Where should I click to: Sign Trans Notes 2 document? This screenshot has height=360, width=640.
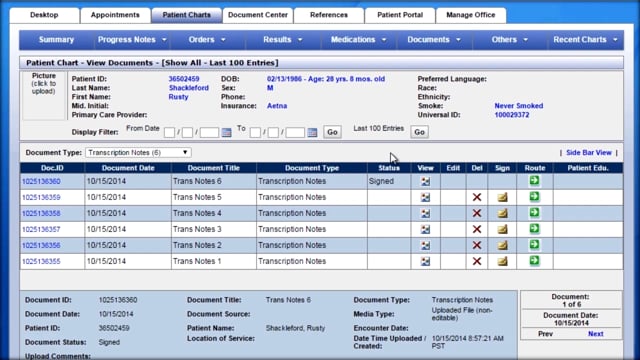tap(502, 245)
